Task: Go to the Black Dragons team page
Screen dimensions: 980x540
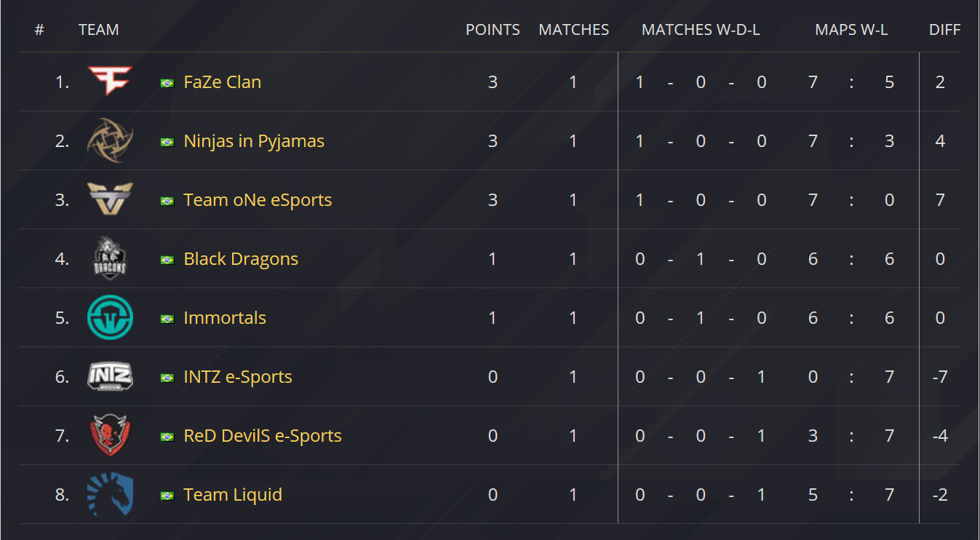Action: click(x=241, y=259)
